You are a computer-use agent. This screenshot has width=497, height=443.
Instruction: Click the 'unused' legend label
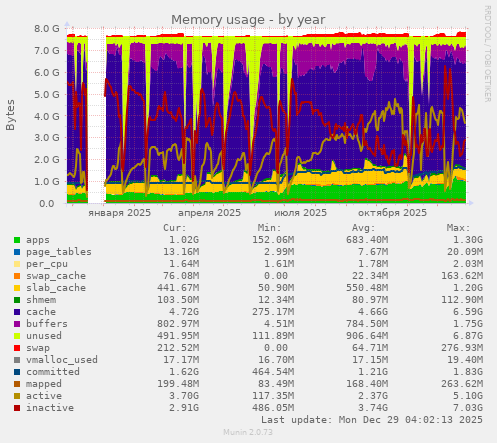coord(44,336)
